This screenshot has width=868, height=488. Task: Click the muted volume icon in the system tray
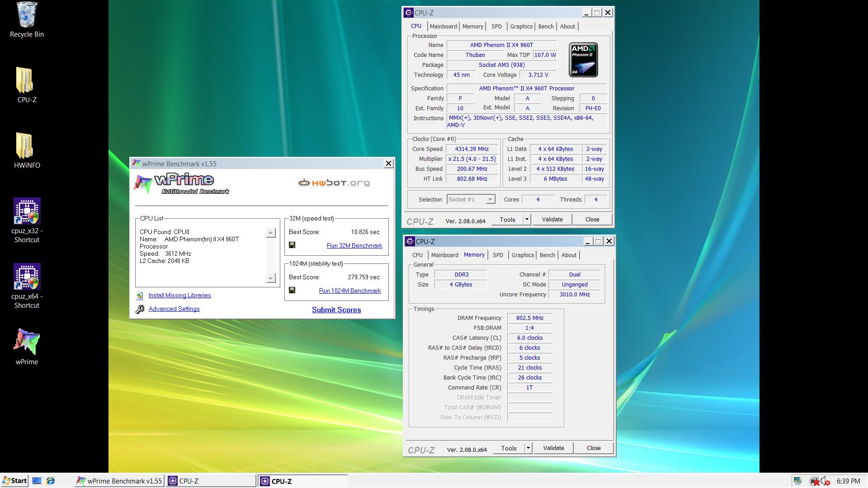pos(825,481)
